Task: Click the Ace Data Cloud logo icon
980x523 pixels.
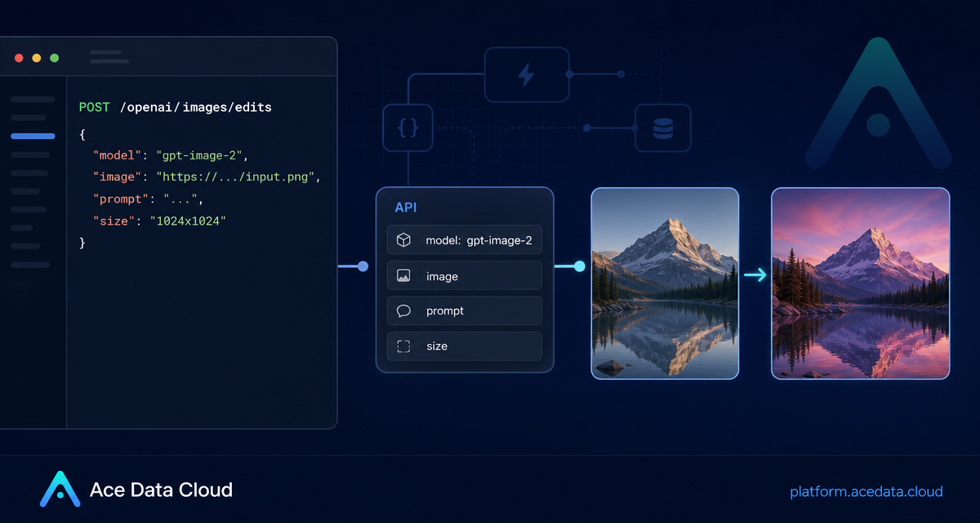Action: tap(60, 489)
